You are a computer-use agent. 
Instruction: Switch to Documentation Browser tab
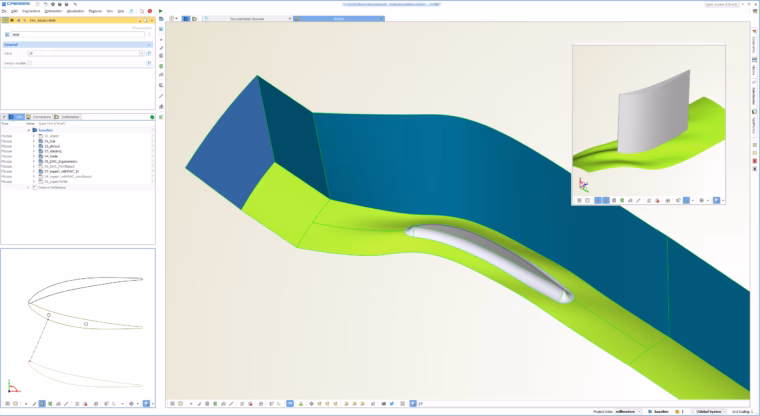[x=247, y=19]
